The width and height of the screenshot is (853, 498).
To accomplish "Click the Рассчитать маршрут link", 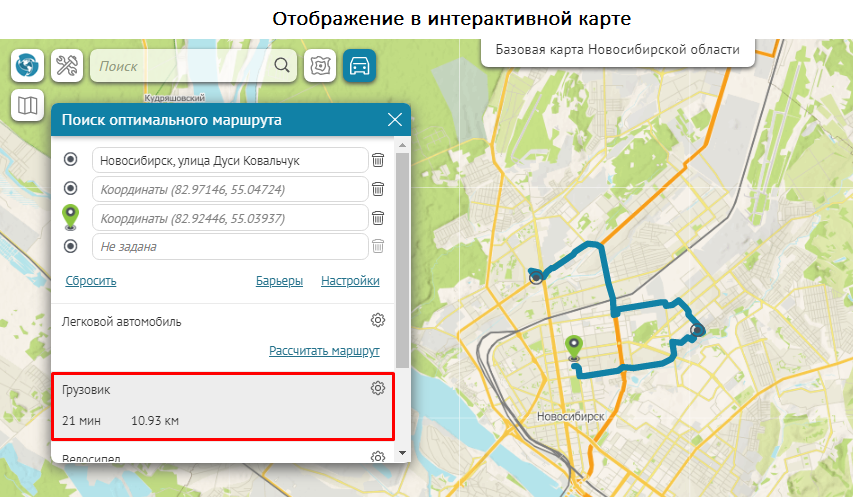I will click(x=324, y=352).
